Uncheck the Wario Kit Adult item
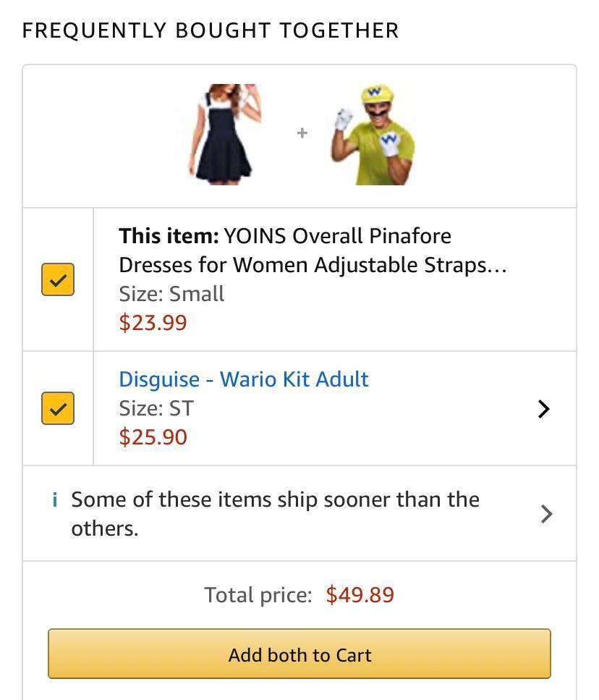Viewport: 599px width, 700px height. tap(58, 408)
